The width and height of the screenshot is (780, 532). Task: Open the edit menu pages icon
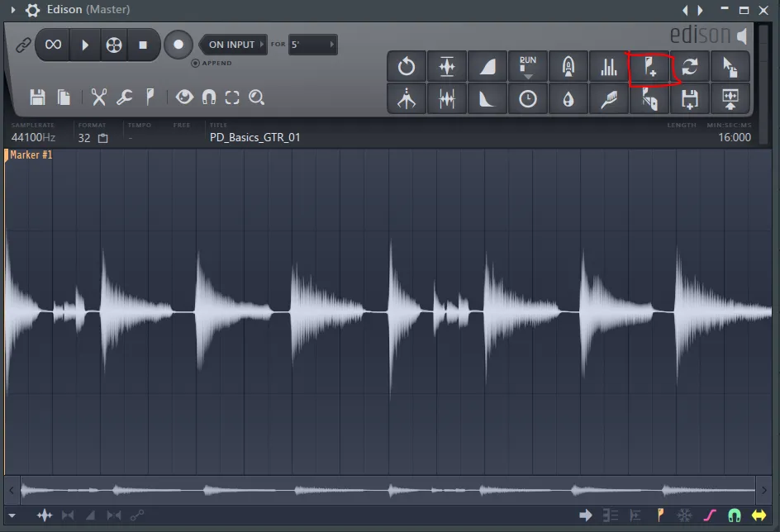(x=64, y=97)
